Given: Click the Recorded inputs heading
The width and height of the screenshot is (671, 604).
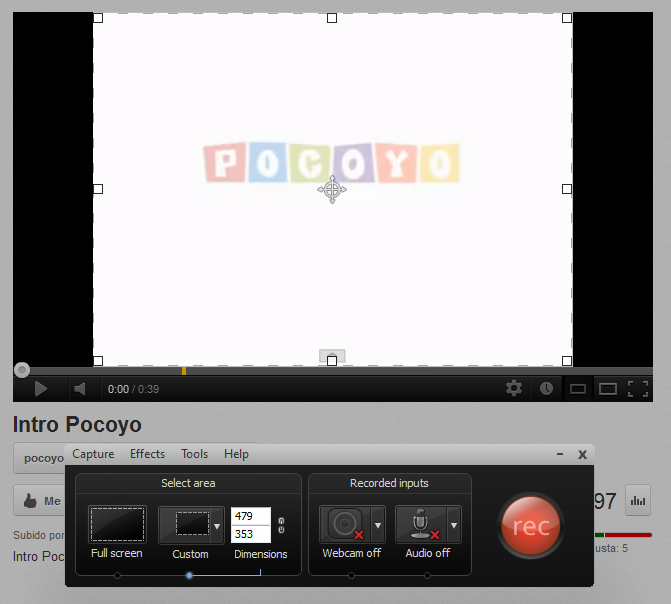Looking at the screenshot, I should coord(389,483).
